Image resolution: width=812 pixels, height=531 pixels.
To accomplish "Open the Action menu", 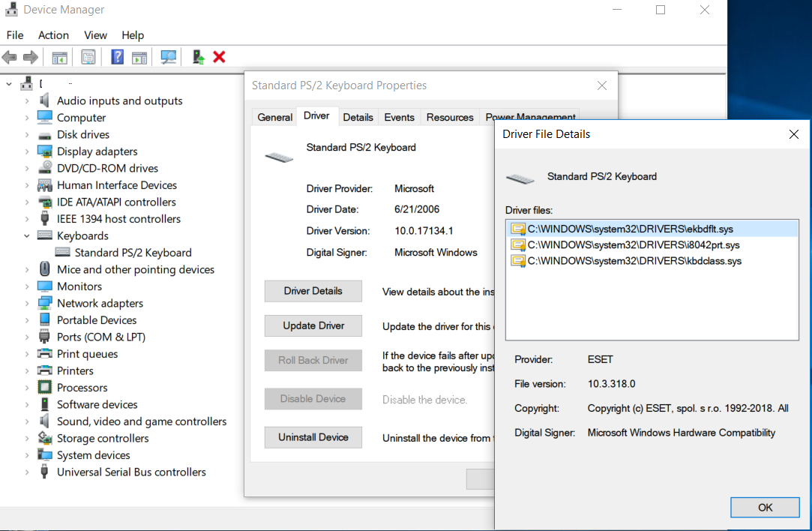I will click(x=53, y=35).
